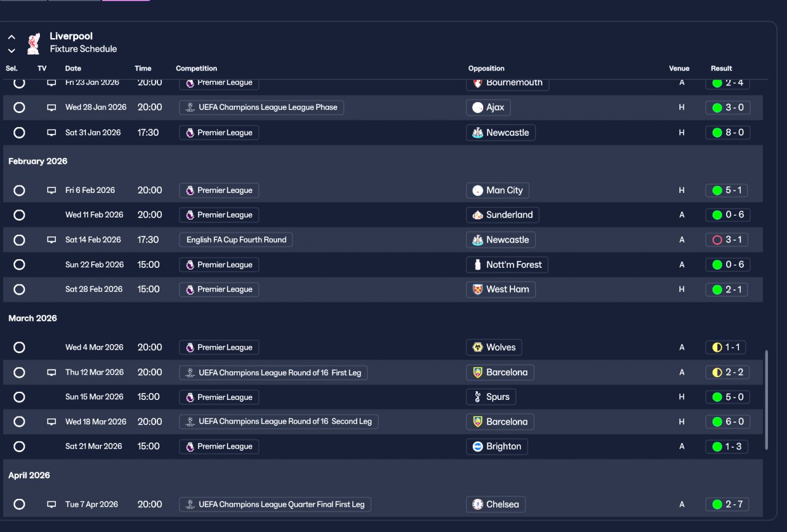Image resolution: width=787 pixels, height=532 pixels.
Task: Open the 8 - 0 result against Newcastle
Action: point(728,133)
